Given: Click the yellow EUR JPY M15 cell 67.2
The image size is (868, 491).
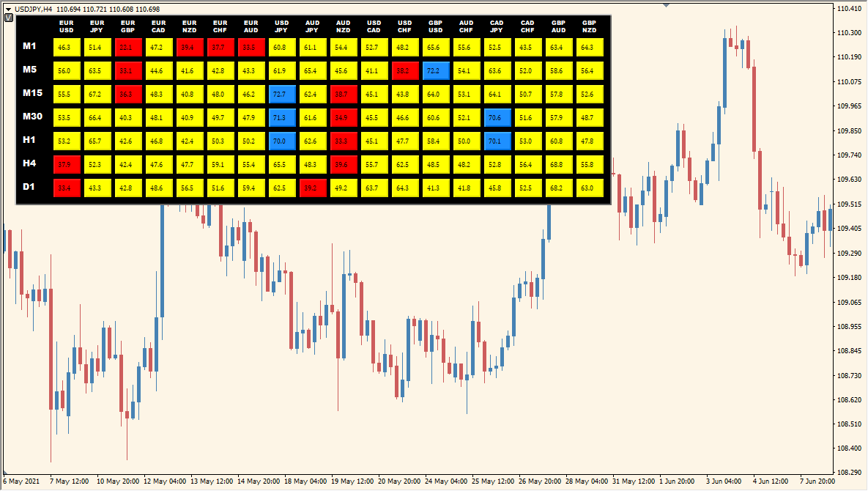Looking at the screenshot, I should click(x=97, y=95).
